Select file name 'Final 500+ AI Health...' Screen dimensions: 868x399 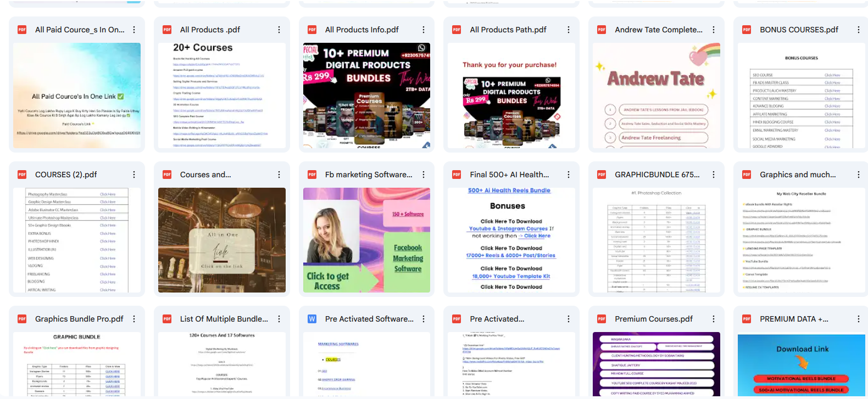[509, 175]
